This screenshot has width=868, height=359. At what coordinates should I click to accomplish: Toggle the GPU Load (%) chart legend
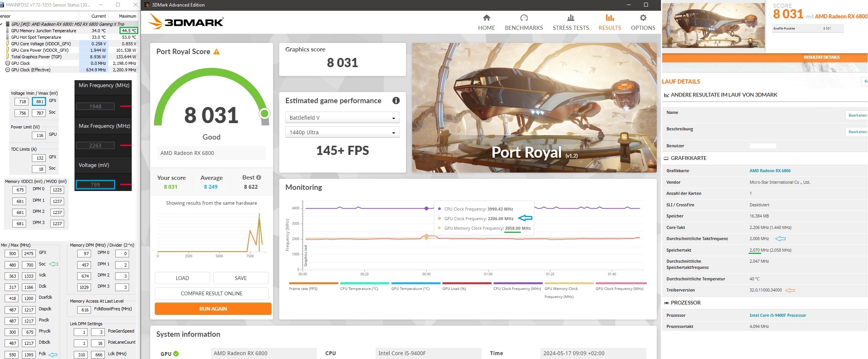pos(467,286)
